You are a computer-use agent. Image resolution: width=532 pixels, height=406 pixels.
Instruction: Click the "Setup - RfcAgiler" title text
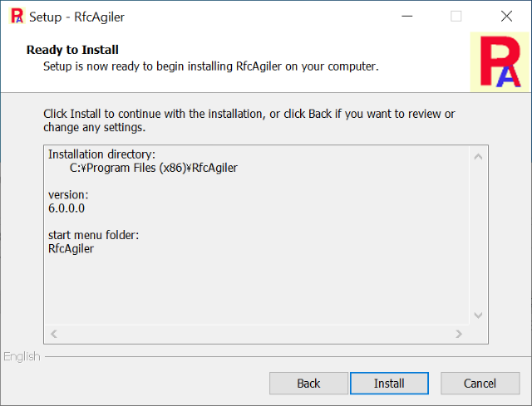[x=77, y=17]
